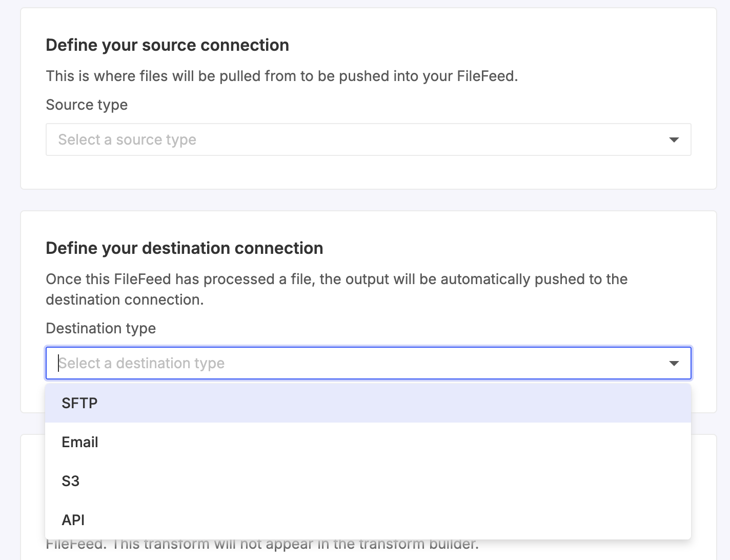This screenshot has width=730, height=560.
Task: Click the "Destination type" field label
Action: click(x=100, y=328)
